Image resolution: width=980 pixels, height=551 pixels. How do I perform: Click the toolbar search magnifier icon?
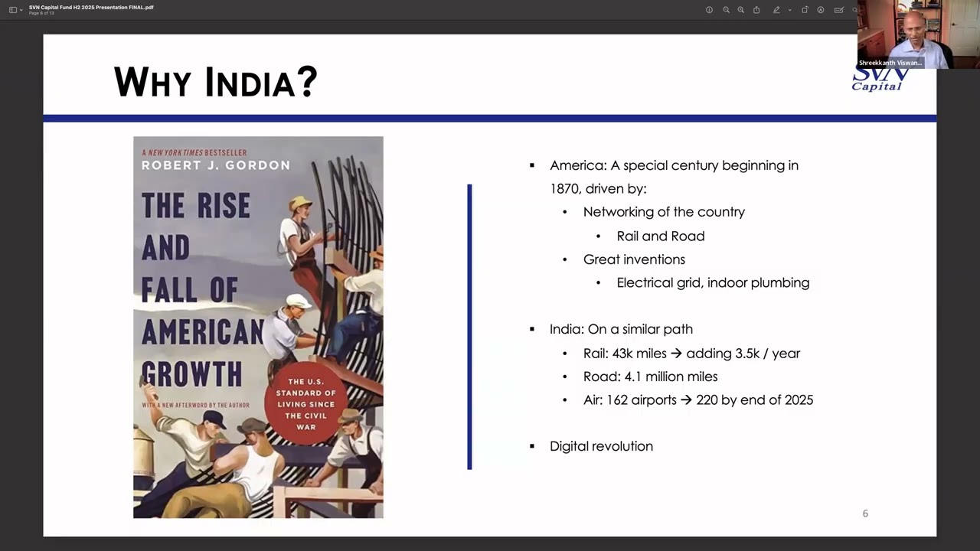[x=854, y=10]
